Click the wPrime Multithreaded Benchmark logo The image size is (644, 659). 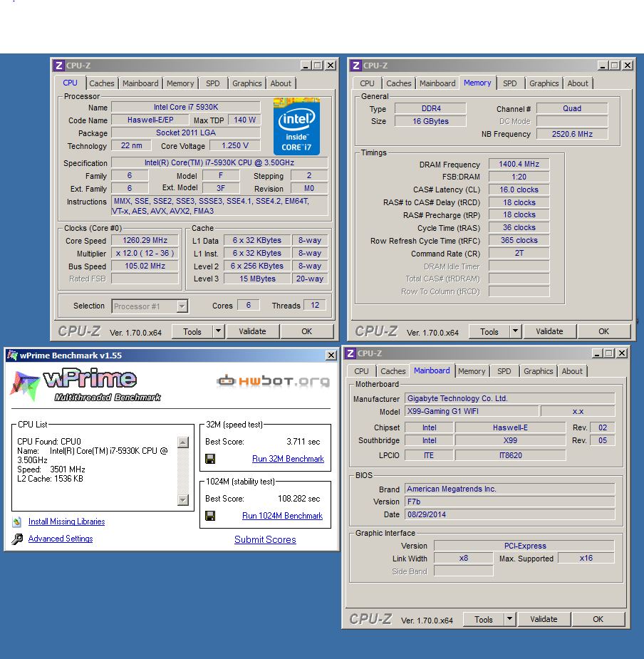(x=86, y=385)
